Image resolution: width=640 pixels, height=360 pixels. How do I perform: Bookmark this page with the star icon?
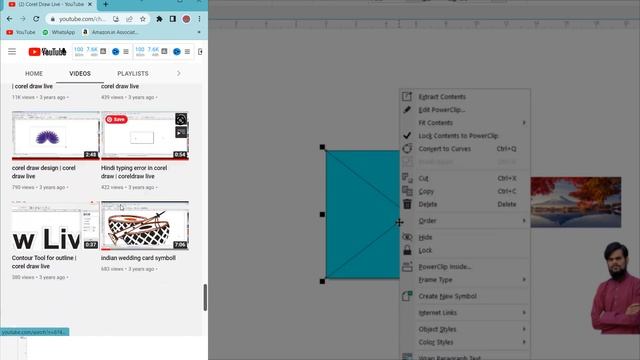click(143, 19)
